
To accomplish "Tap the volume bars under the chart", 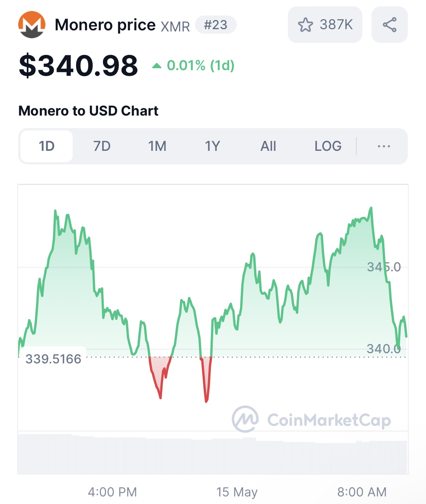I will click(212, 454).
